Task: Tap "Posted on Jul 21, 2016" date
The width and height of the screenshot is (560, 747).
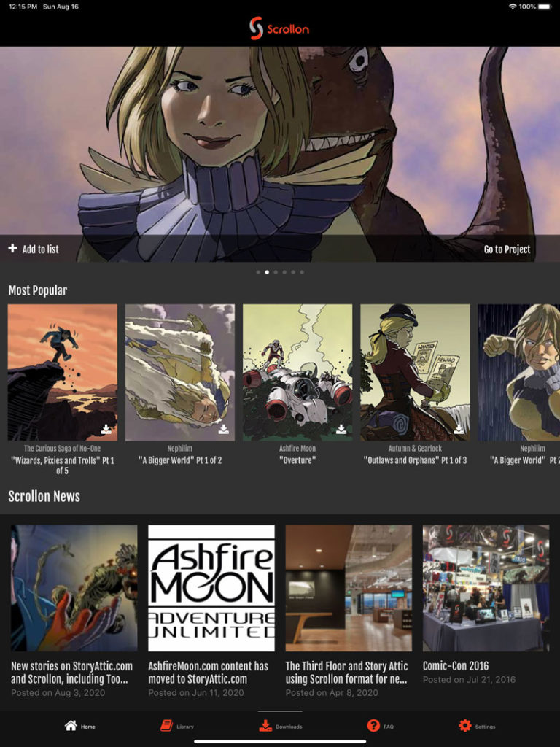Action: (x=469, y=680)
